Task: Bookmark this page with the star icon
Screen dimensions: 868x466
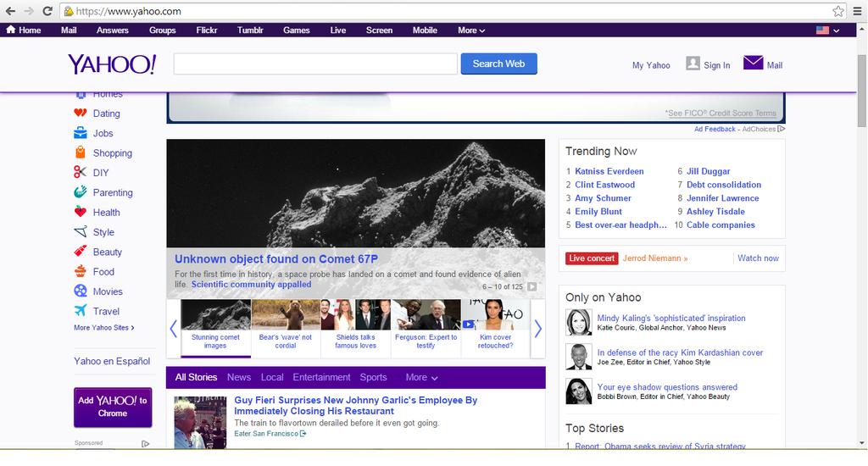Action: [838, 11]
